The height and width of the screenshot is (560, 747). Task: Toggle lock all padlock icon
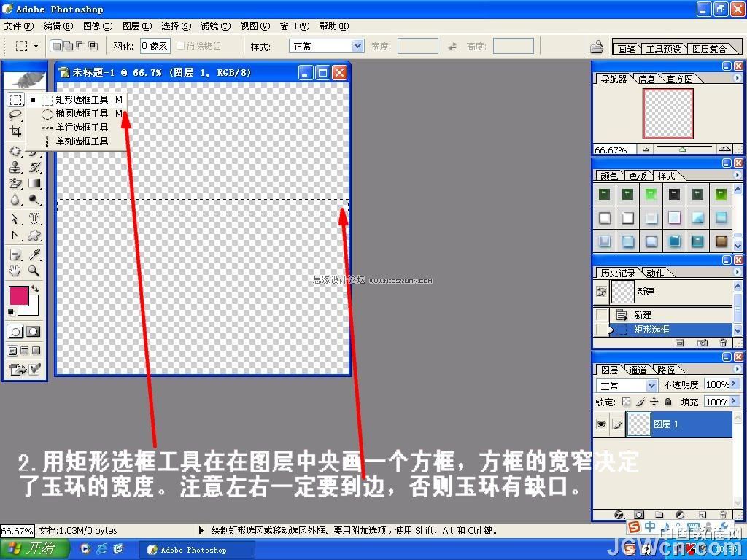pyautogui.click(x=668, y=402)
